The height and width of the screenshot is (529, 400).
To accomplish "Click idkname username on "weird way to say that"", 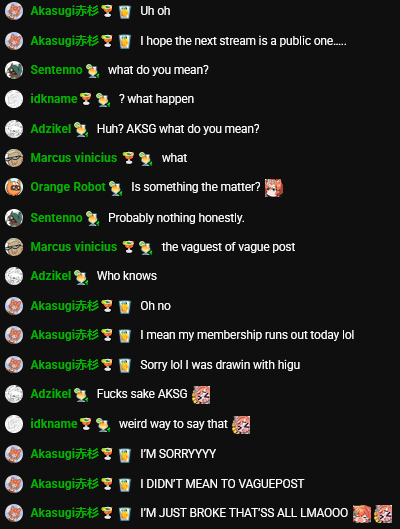I will pyautogui.click(x=54, y=424).
